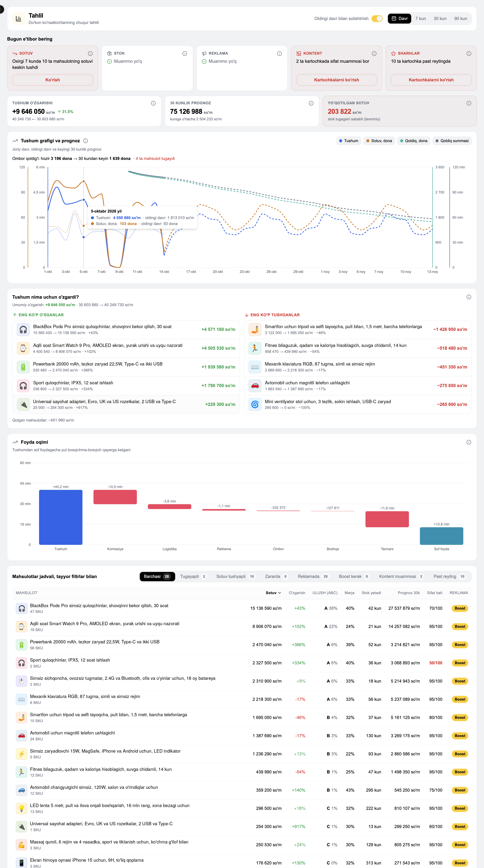Viewport: 484px width, 868px height.
Task: Open the info icon on SOTUV card
Action: (90, 54)
